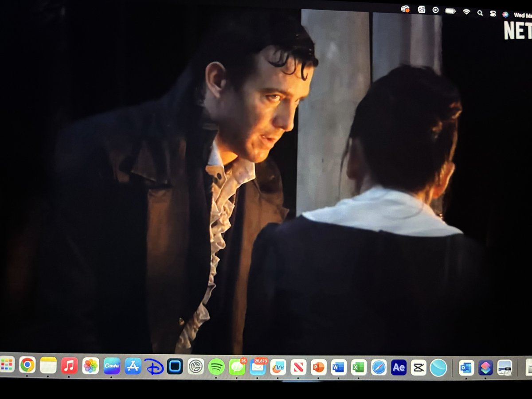
Task: Open Control Center from the menu bar
Action: (493, 13)
